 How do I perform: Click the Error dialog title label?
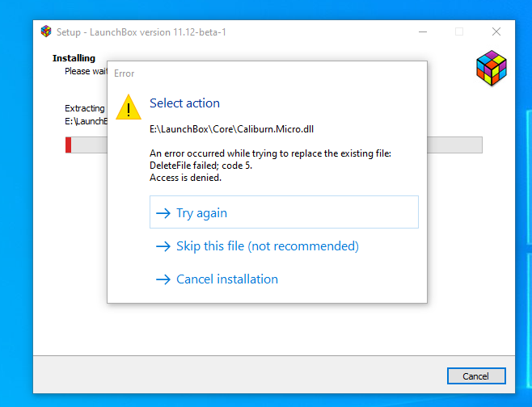click(x=125, y=73)
